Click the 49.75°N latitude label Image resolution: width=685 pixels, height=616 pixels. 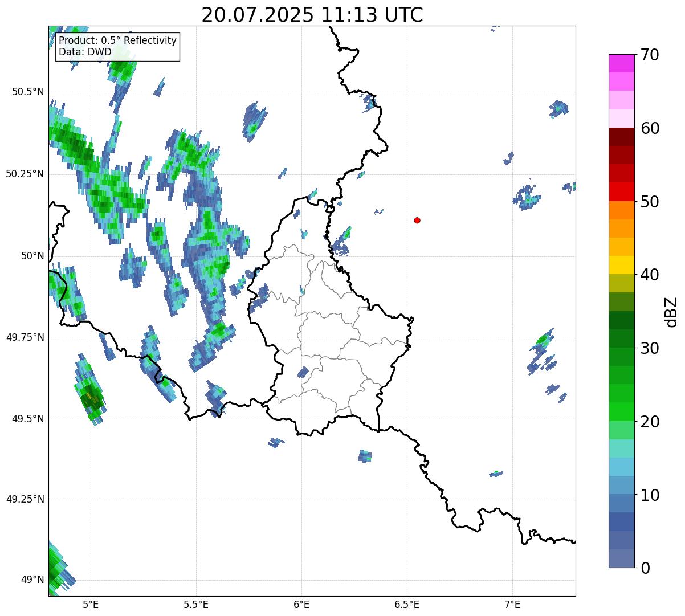[x=25, y=337]
